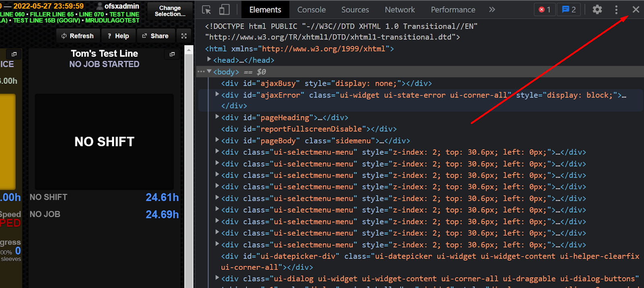Toggle fullscreen icon next to Share
644x288 pixels.
[x=184, y=36]
